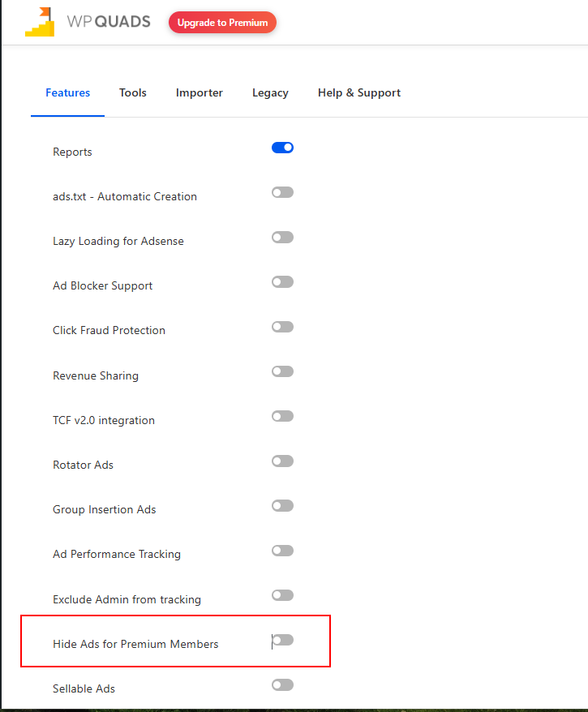Enable Exclude Admin from tracking
The height and width of the screenshot is (712, 588).
coord(282,595)
